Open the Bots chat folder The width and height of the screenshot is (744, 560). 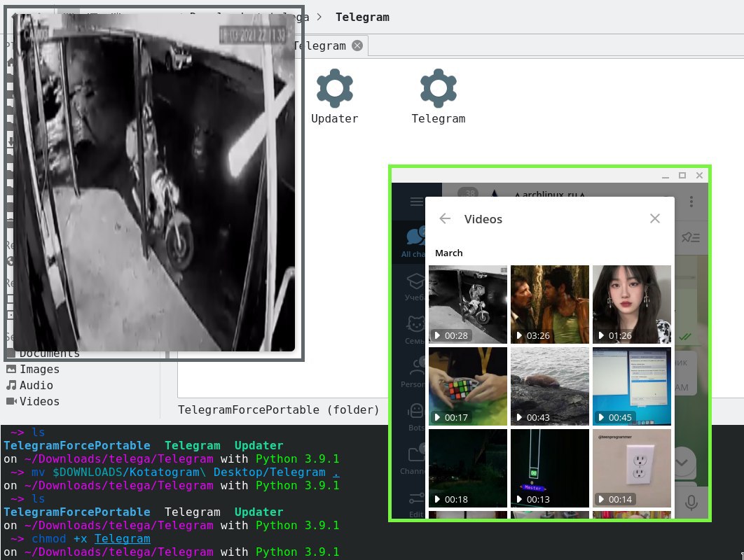point(415,416)
